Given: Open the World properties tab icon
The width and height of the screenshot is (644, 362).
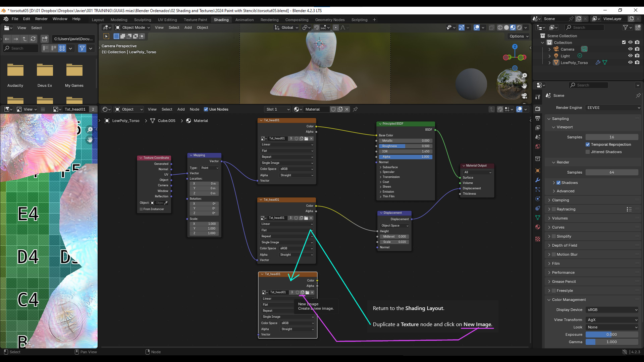Looking at the screenshot, I should [538, 146].
